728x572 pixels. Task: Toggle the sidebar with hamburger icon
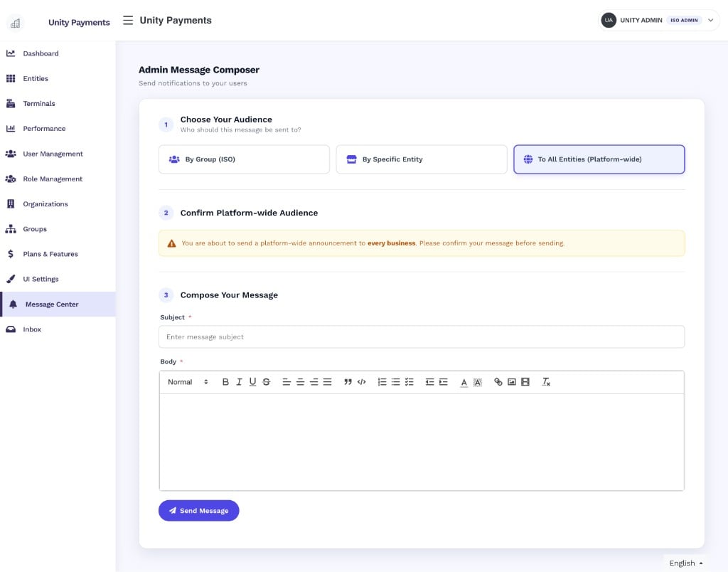pyautogui.click(x=128, y=21)
